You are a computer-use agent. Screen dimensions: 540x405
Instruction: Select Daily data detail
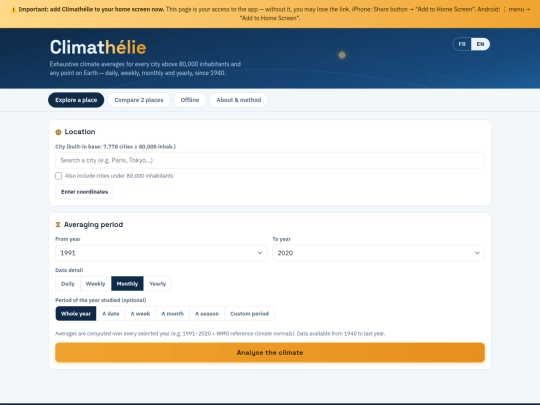pos(68,284)
